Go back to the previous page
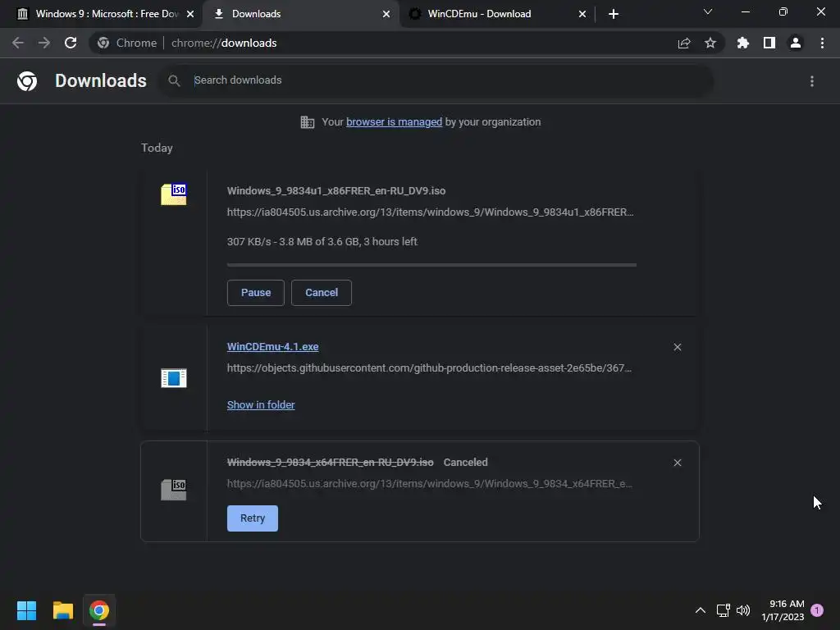Image resolution: width=840 pixels, height=630 pixels. pyautogui.click(x=18, y=43)
